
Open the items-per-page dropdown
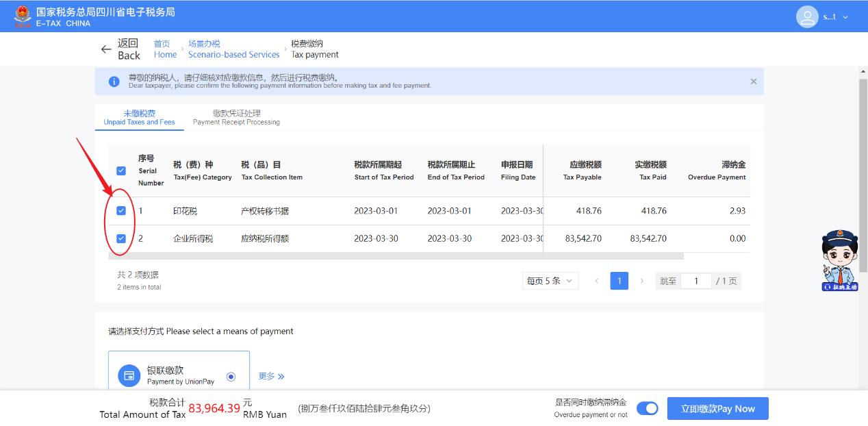click(x=550, y=281)
